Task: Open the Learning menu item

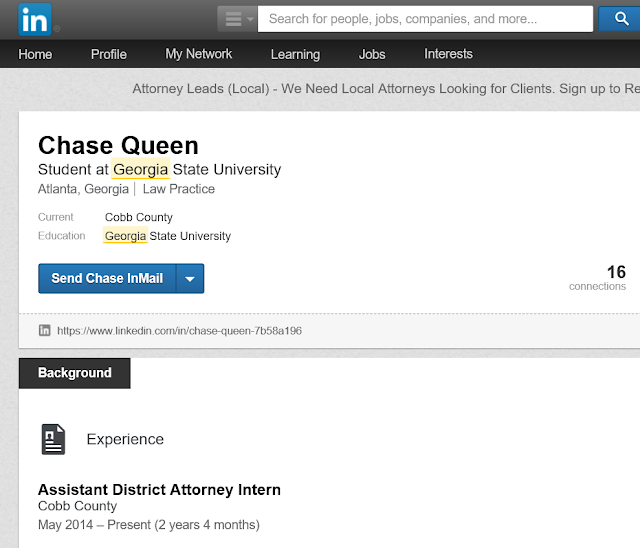Action: tap(295, 54)
